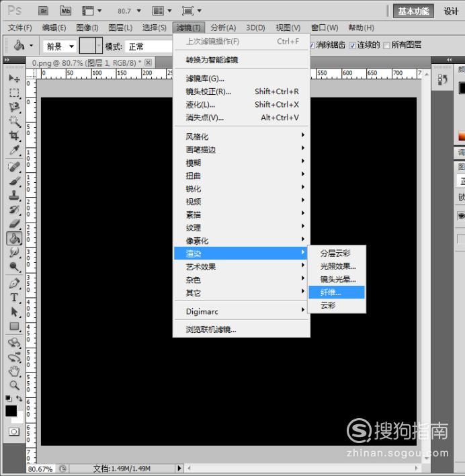Image resolution: width=465 pixels, height=476 pixels.
Task: Open the 文件(F) menu
Action: click(x=19, y=28)
